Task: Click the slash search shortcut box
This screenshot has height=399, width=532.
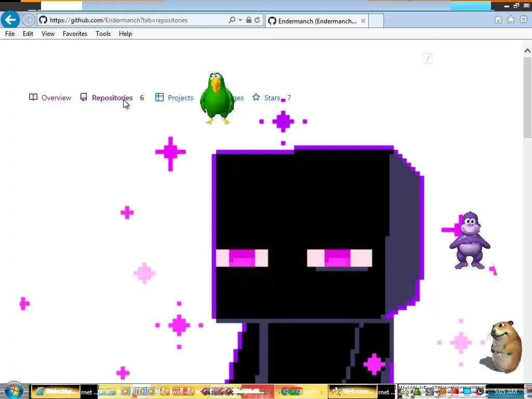Action: 428,58
